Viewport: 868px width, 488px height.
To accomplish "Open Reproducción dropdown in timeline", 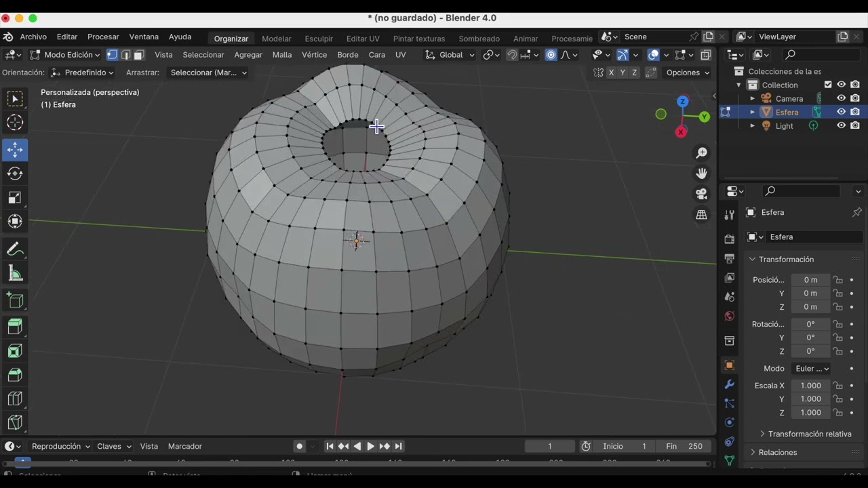I will click(x=61, y=446).
